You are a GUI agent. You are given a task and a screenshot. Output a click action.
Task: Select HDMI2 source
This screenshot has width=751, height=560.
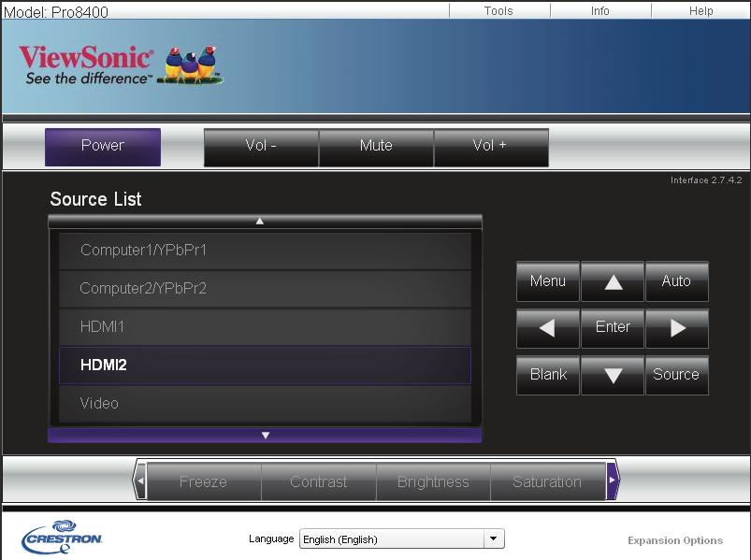point(265,366)
